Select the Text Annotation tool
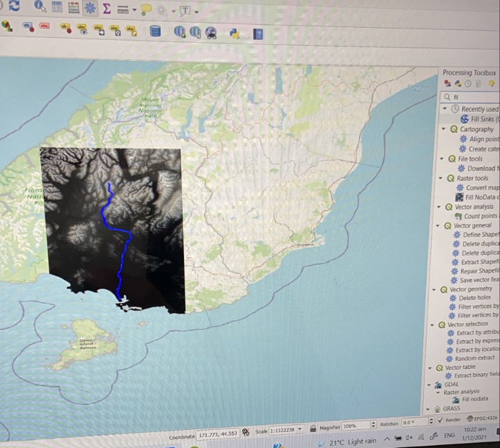This screenshot has width=500, height=448. pos(185,11)
